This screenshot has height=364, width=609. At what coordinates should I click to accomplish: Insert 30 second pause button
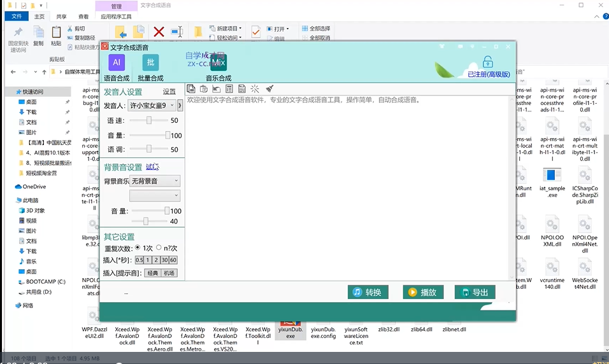165,260
